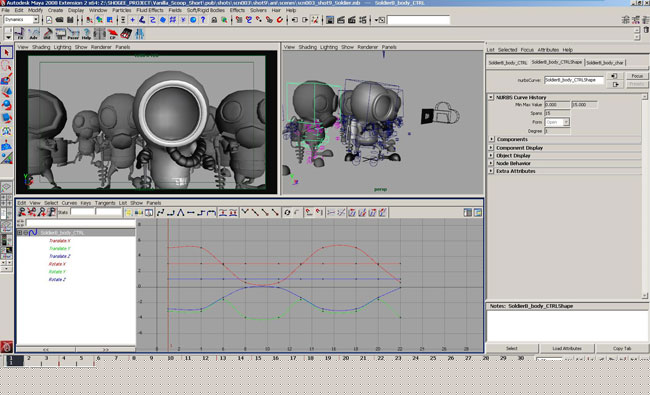Click the question-mark help icon in status line

[203, 20]
